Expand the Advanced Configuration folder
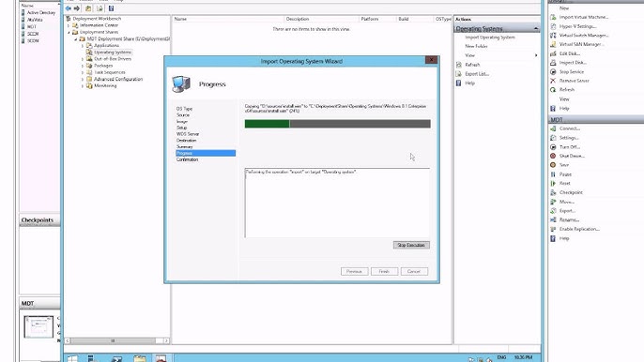This screenshot has height=362, width=644. tap(83, 79)
